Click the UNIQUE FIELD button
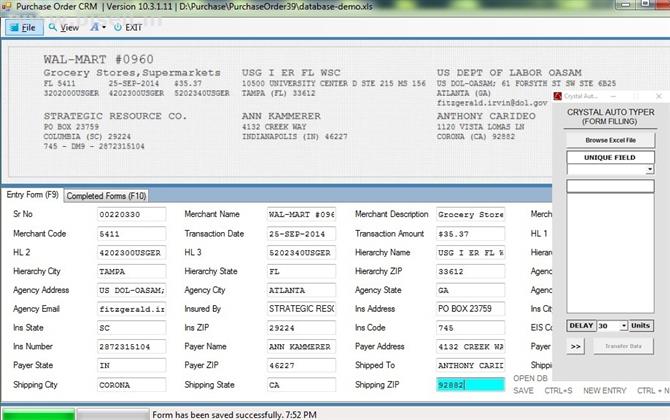 610,157
